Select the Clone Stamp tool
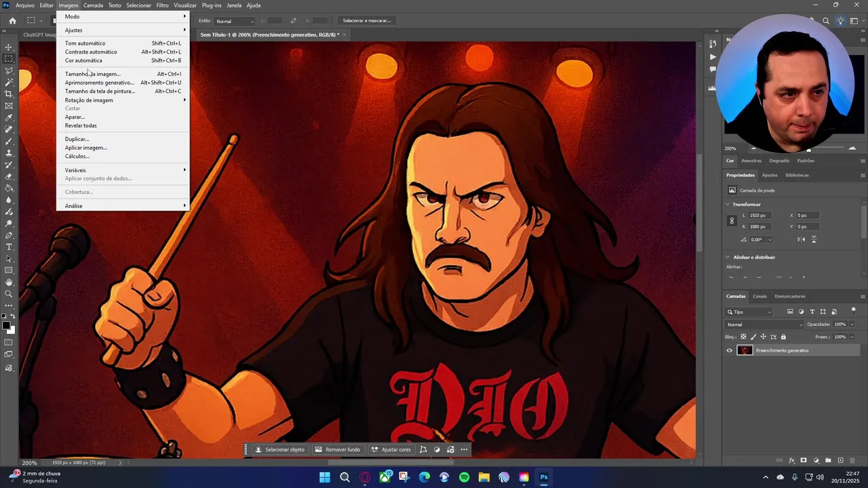 point(9,153)
